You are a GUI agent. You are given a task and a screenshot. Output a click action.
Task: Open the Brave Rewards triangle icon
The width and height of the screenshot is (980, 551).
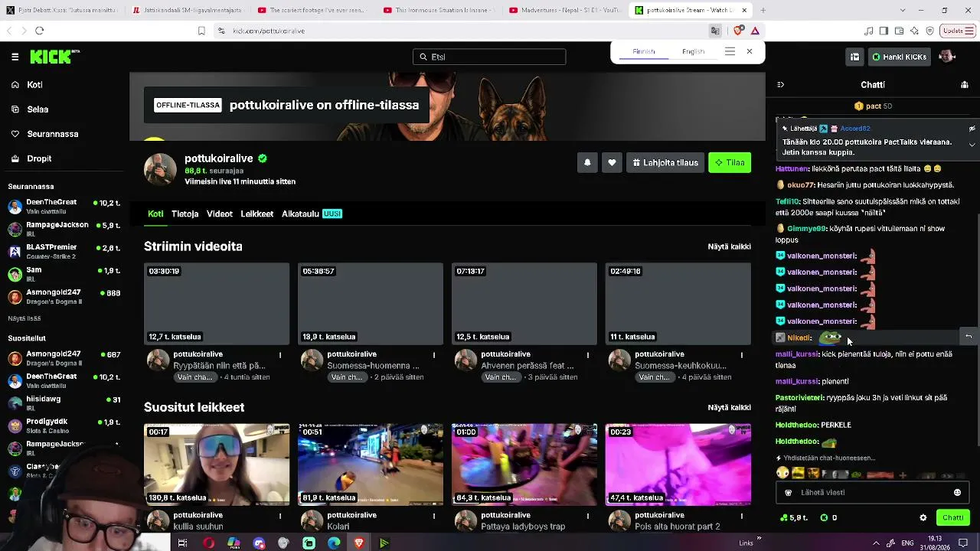[x=755, y=31]
